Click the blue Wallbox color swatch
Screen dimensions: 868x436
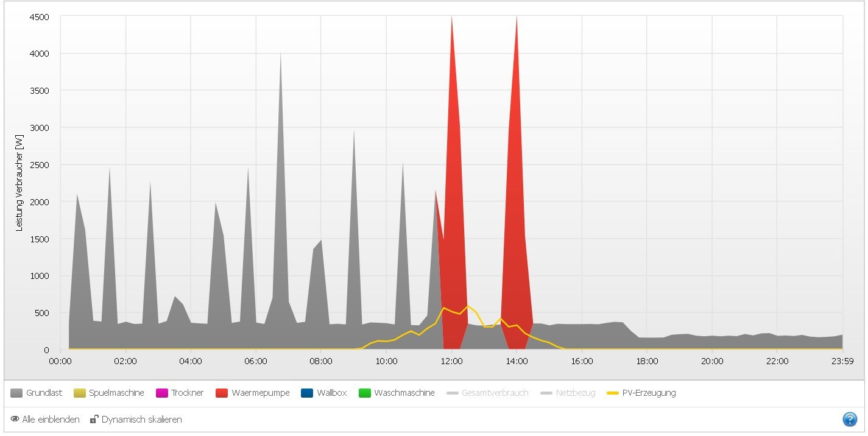pos(307,393)
